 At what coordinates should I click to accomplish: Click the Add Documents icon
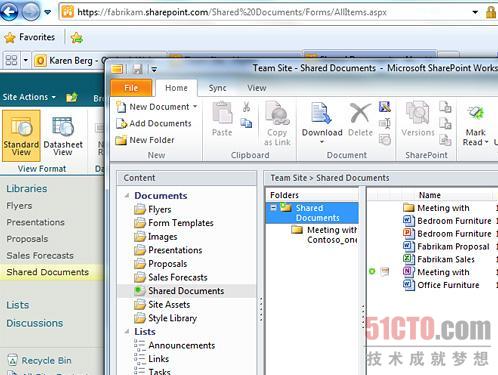pyautogui.click(x=121, y=123)
